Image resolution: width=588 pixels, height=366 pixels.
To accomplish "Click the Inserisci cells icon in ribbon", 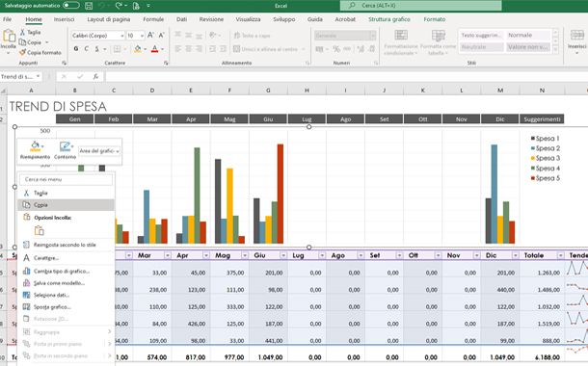I will point(577,36).
